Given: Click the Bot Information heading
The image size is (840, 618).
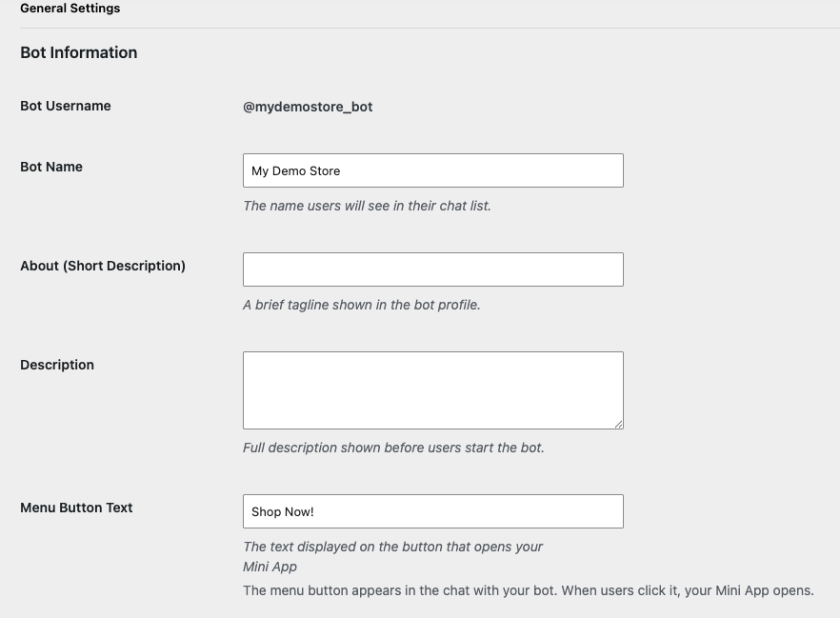Looking at the screenshot, I should [79, 53].
